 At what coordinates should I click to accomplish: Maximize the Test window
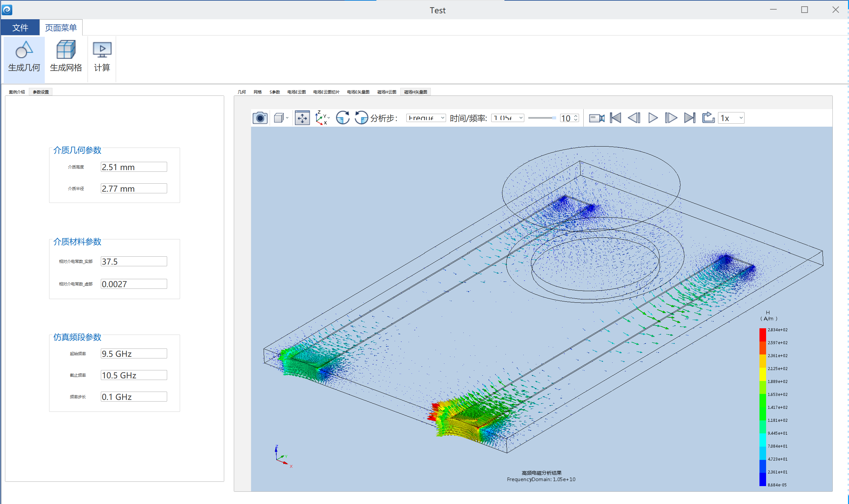[x=805, y=10]
